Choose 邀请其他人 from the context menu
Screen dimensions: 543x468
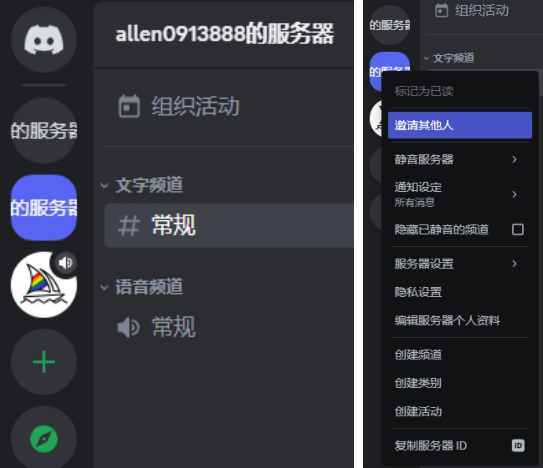point(460,125)
